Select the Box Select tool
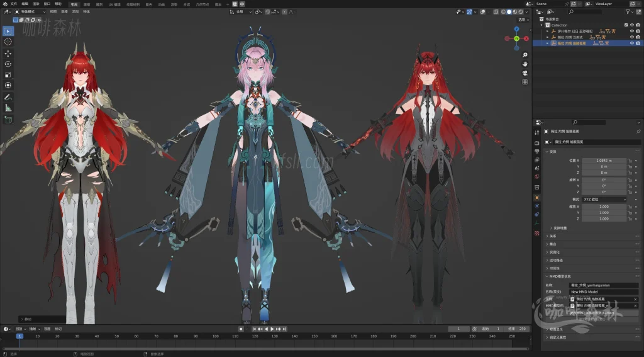Viewport: 644px width, 357px height. click(x=8, y=31)
